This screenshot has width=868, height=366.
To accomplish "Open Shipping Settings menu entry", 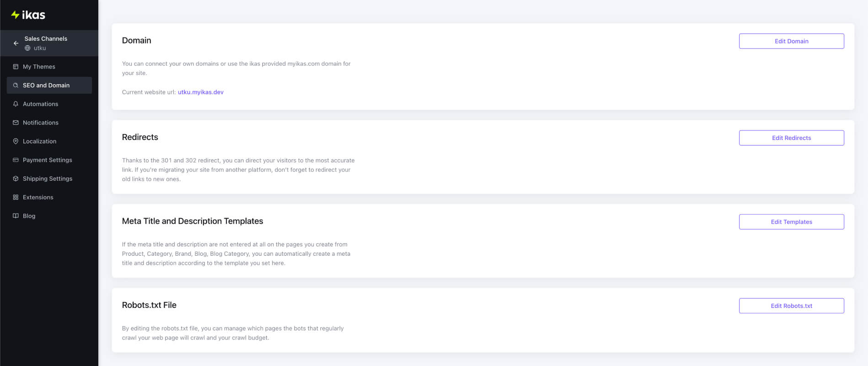I will tap(49, 179).
